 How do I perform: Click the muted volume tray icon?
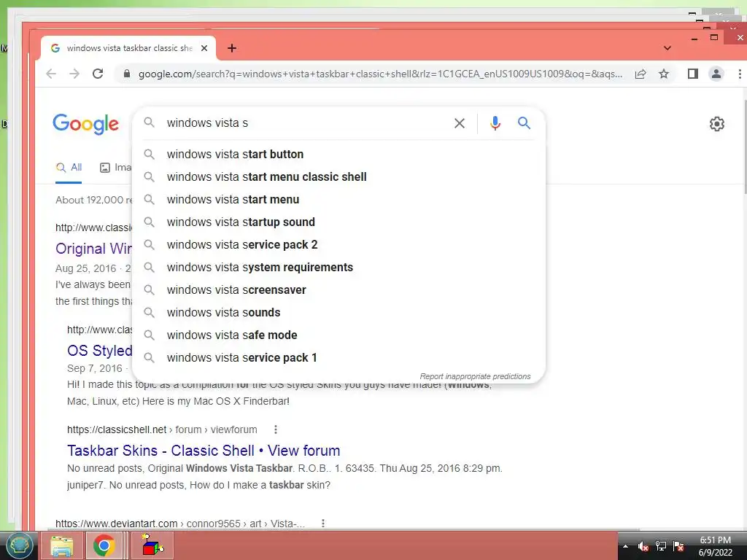click(643, 546)
